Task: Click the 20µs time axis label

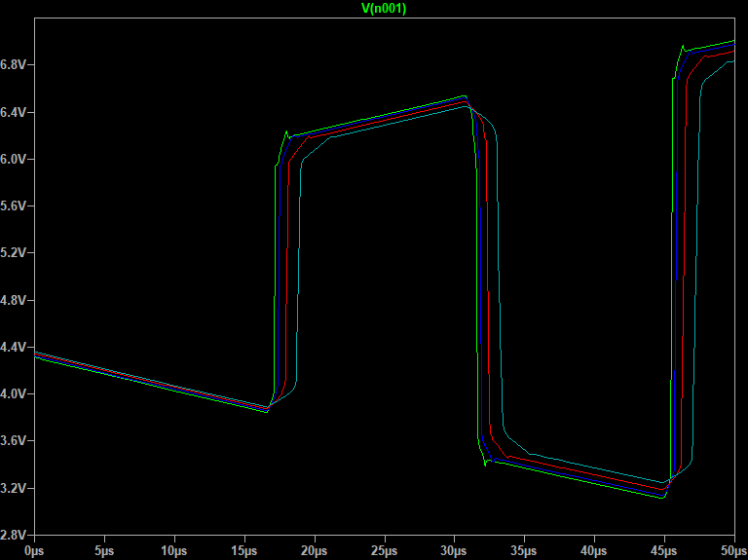Action: click(x=315, y=551)
